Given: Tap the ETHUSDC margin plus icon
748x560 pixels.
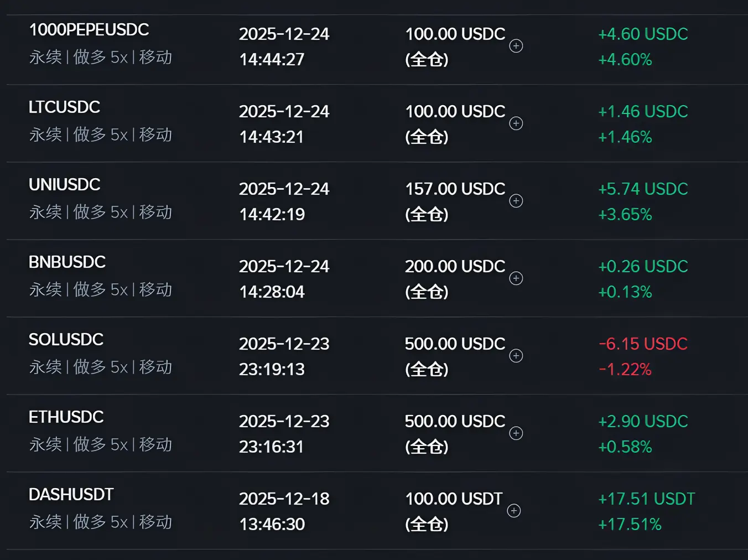Looking at the screenshot, I should 516,433.
